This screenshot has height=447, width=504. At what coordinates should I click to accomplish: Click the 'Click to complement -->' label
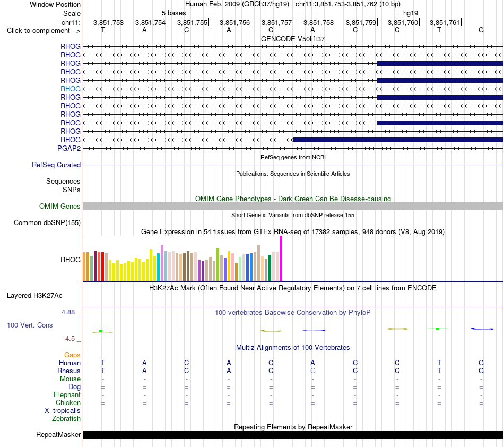pyautogui.click(x=44, y=31)
